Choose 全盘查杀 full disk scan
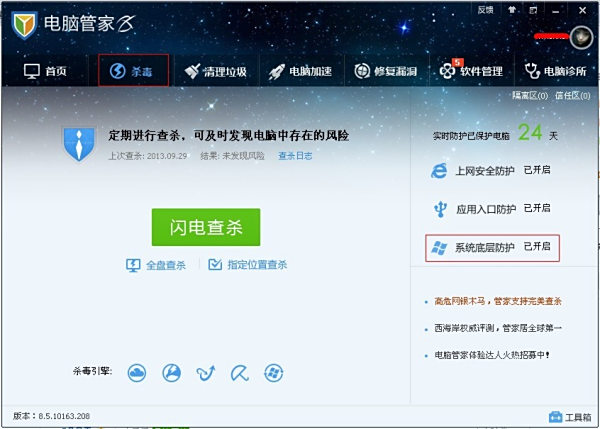This screenshot has width=600, height=429. click(x=156, y=265)
